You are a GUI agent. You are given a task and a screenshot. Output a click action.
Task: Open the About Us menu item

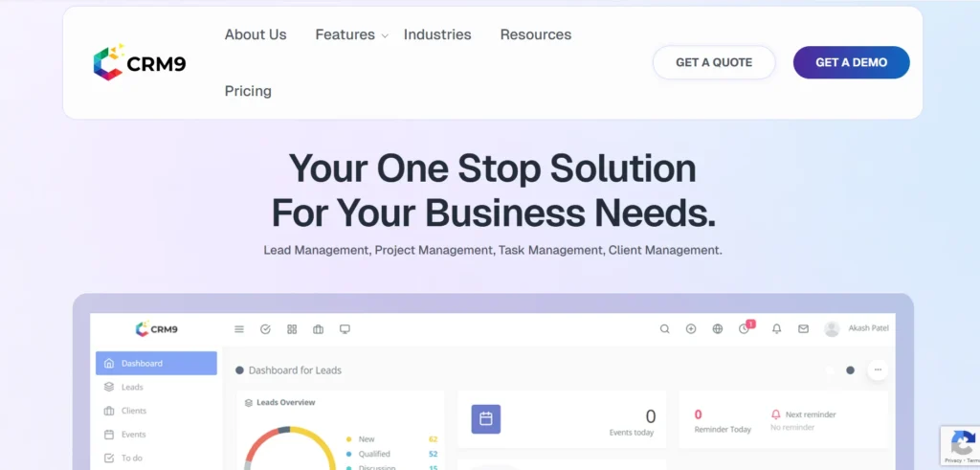[x=256, y=34]
